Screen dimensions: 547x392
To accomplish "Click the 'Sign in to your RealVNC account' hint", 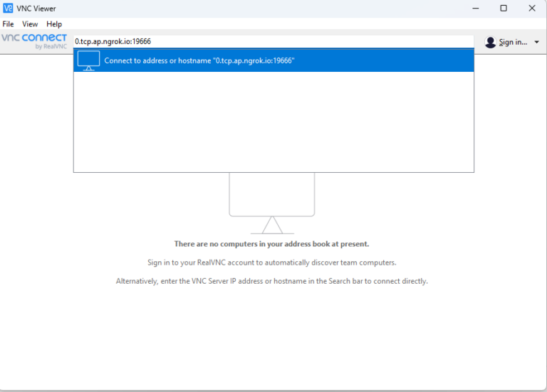I will [271, 263].
